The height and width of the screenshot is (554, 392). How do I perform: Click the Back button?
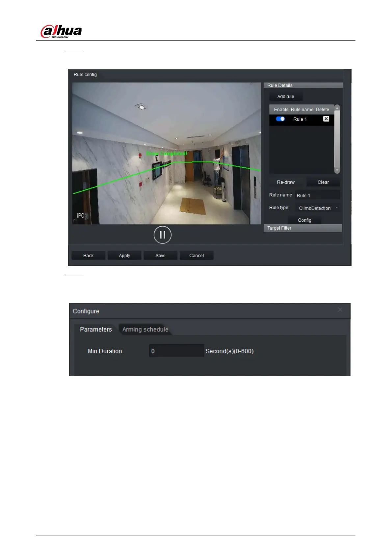pyautogui.click(x=88, y=256)
